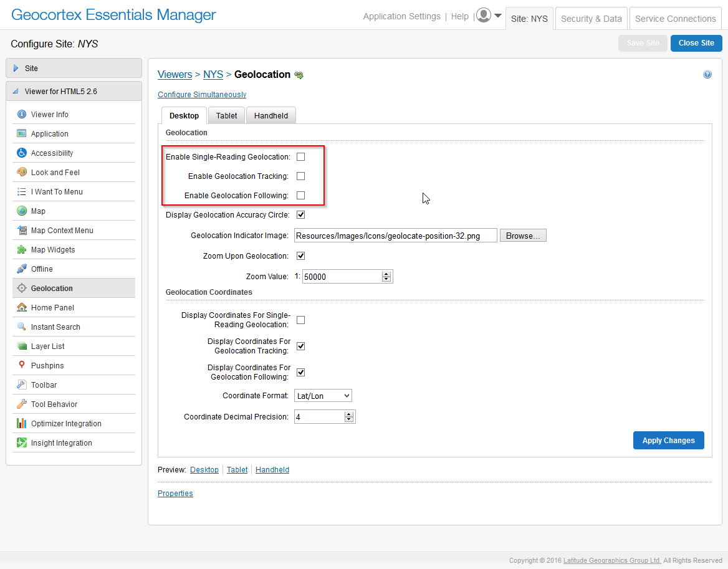Image resolution: width=728 pixels, height=569 pixels.
Task: Uncheck Display Coordinates For Geolocation Tracking
Action: (x=301, y=347)
